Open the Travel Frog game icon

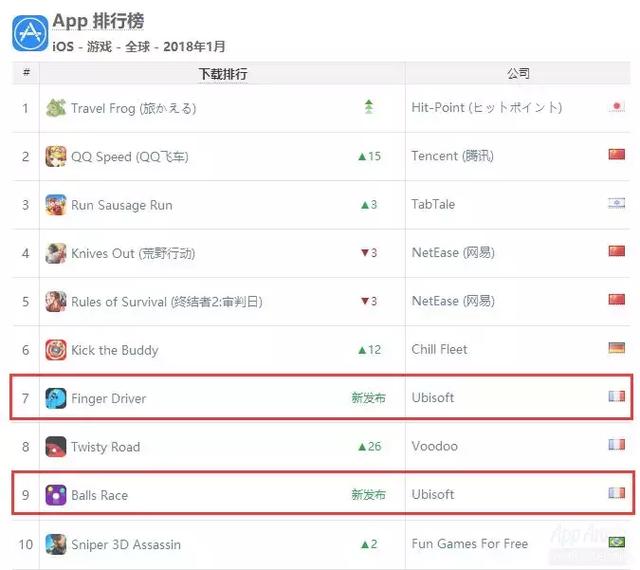click(x=56, y=108)
